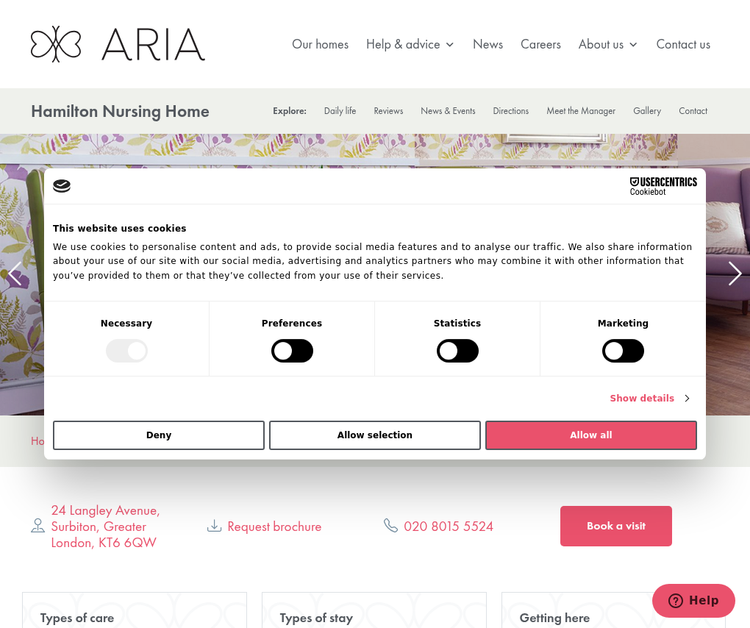Expand Show details in cookie dialog
750x628 pixels.
pos(649,398)
